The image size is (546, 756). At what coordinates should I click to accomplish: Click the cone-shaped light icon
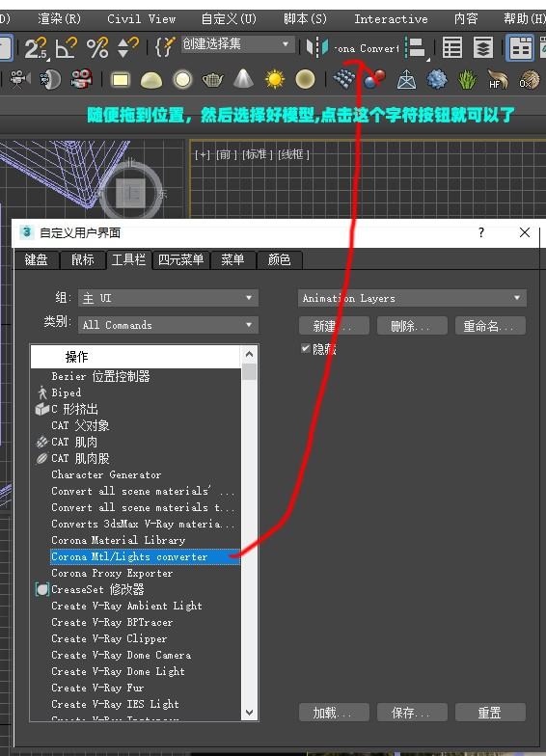(x=243, y=79)
